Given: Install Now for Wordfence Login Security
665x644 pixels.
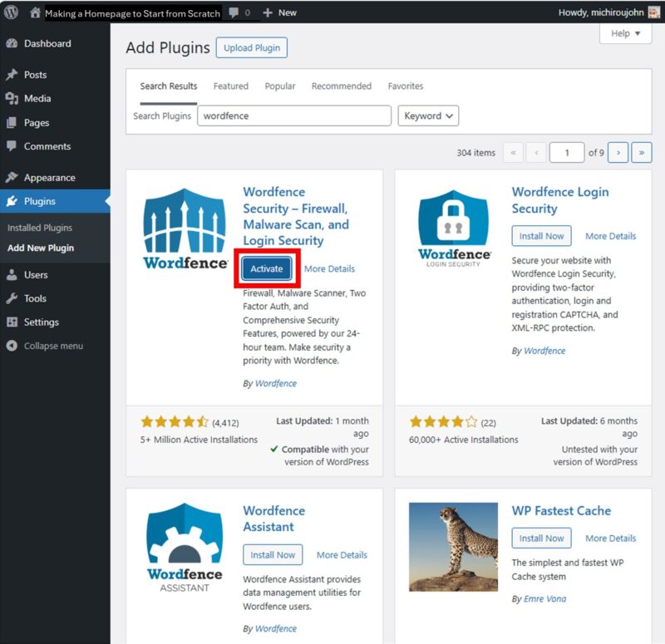Looking at the screenshot, I should pyautogui.click(x=541, y=236).
